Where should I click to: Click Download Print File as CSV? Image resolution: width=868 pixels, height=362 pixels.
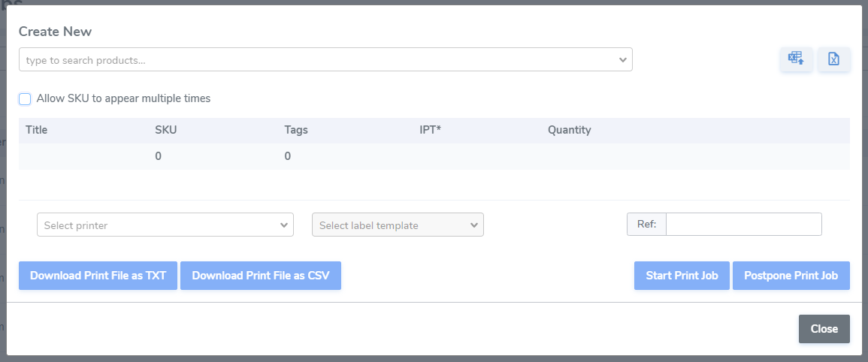click(x=261, y=276)
